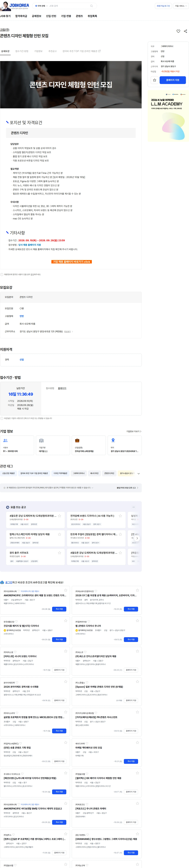Star the 숏폼 콘텐츠 기획 편집 card
Screen dimensions: 189x868
pyautogui.click(x=66, y=742)
